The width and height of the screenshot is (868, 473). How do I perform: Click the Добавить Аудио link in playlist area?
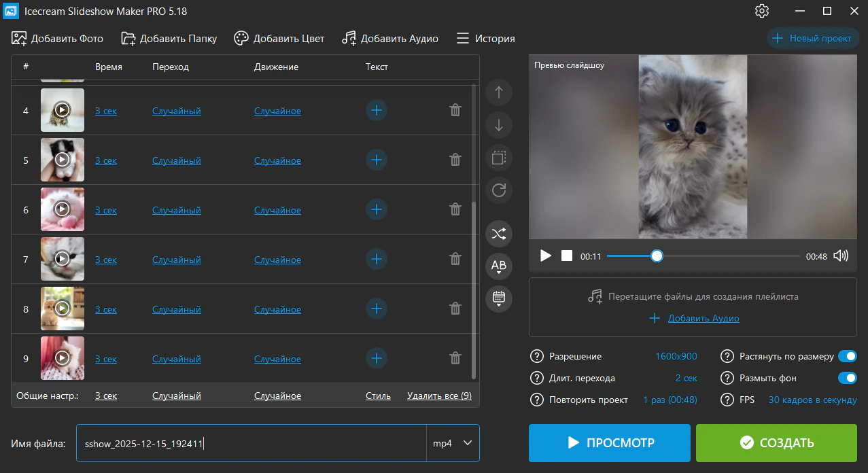pyautogui.click(x=703, y=318)
